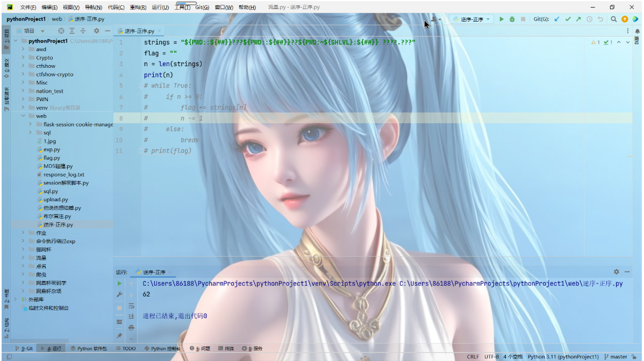This screenshot has height=361, width=644.
Task: Update project via Git blue arrow icon
Action: [x=557, y=19]
